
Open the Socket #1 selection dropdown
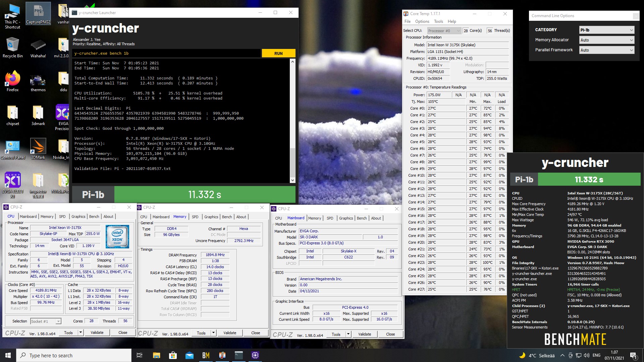click(x=46, y=321)
